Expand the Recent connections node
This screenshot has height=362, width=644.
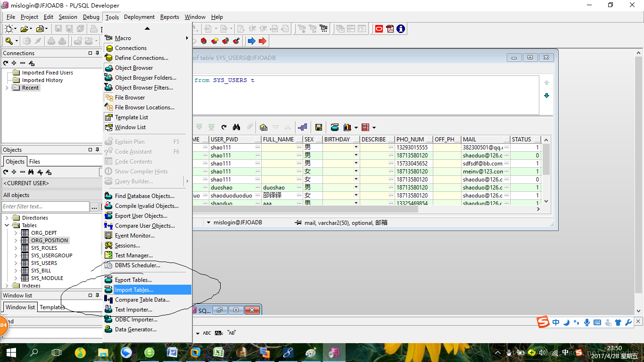(x=7, y=88)
